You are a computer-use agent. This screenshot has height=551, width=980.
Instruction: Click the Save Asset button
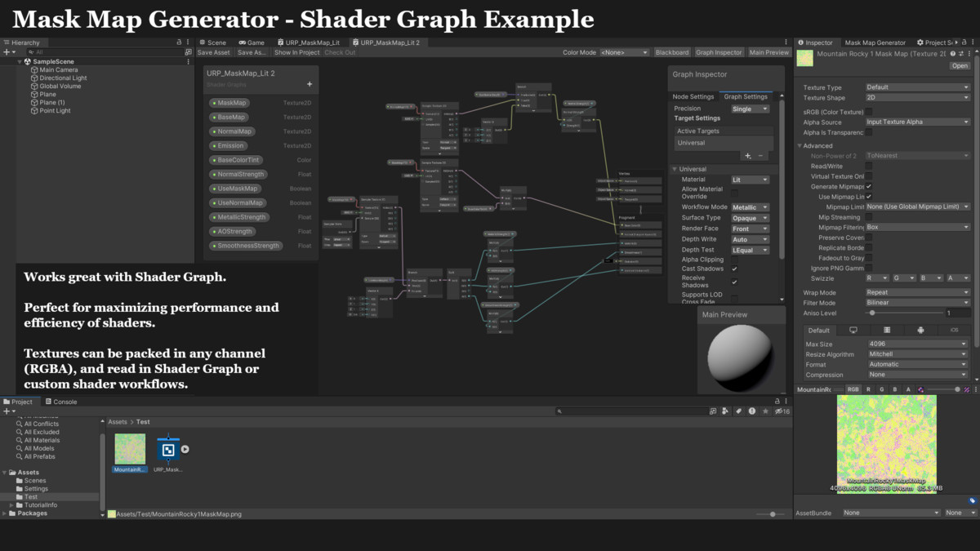pyautogui.click(x=212, y=51)
